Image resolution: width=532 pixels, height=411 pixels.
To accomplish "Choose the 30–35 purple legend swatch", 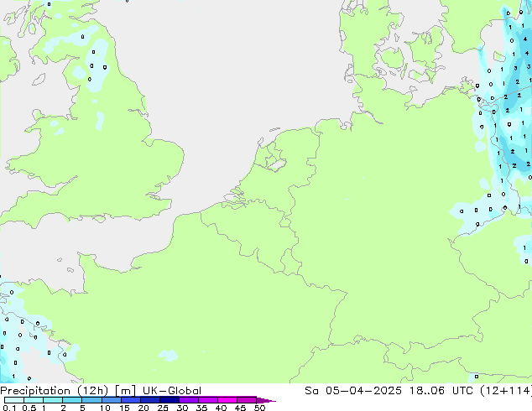I will point(188,400).
